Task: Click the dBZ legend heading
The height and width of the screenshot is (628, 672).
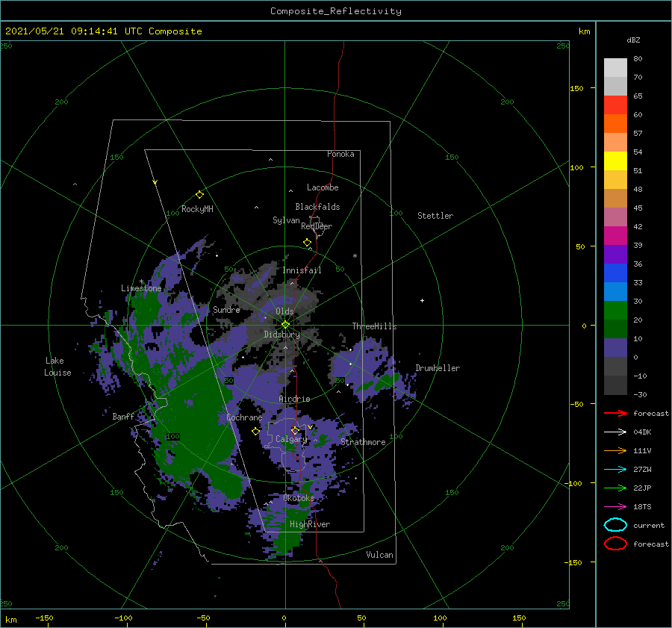Action: [633, 40]
